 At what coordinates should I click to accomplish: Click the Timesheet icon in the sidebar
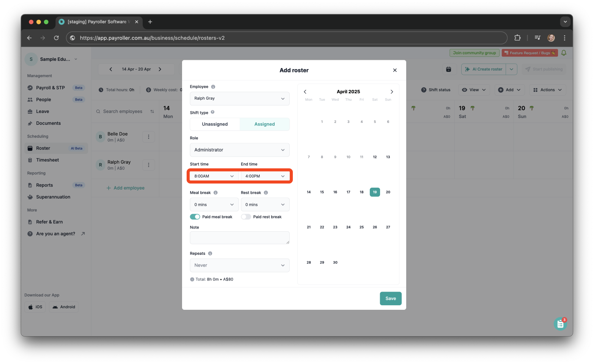30,160
